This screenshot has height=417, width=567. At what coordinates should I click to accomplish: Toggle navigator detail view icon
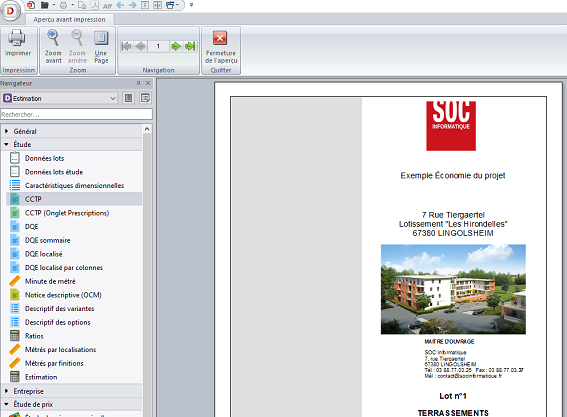[x=145, y=98]
